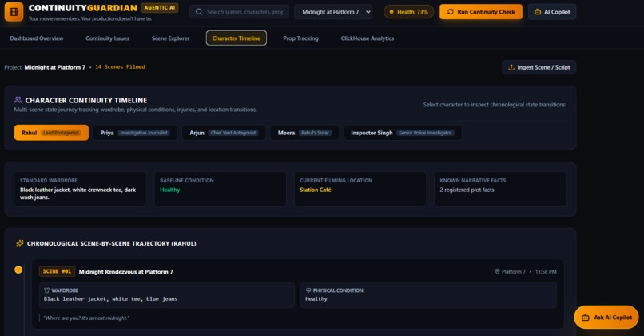Click the Scene #01 timeline marker dot
Image resolution: width=644 pixels, height=336 pixels.
pyautogui.click(x=18, y=270)
